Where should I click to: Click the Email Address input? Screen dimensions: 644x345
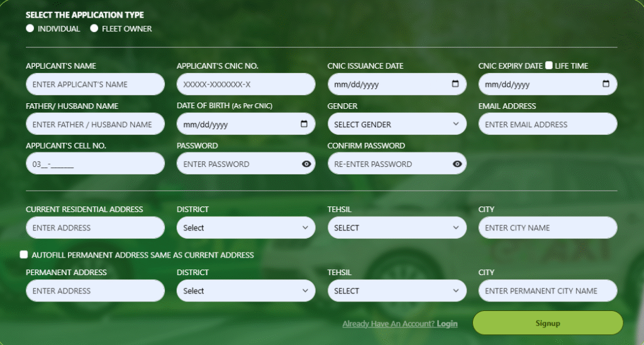(548, 124)
